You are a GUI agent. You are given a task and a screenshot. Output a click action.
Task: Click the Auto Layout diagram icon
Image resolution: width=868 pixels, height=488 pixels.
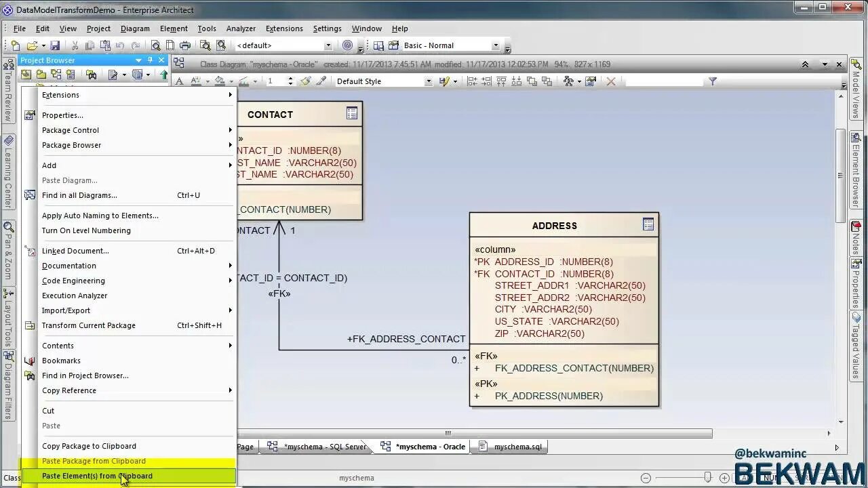tap(568, 81)
